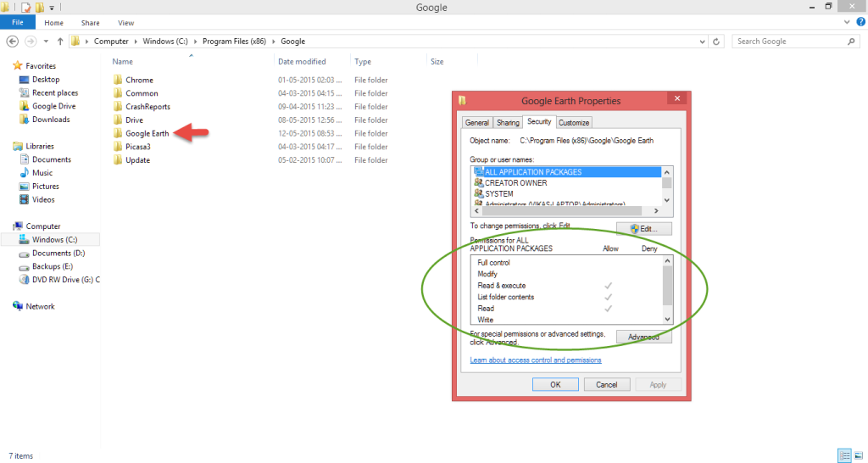Viewport: 868px width, 463px height.
Task: Expand the Windows (C:) breadcrumb arrow
Action: 196,42
